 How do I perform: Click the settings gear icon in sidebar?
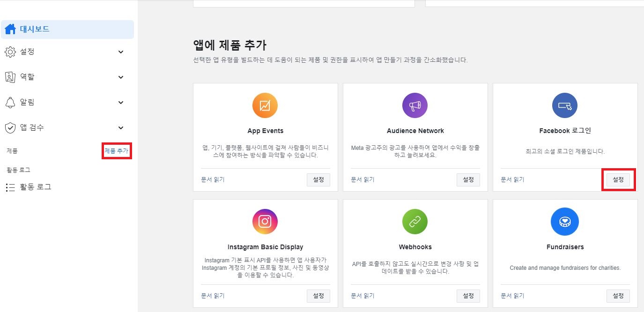(10, 52)
